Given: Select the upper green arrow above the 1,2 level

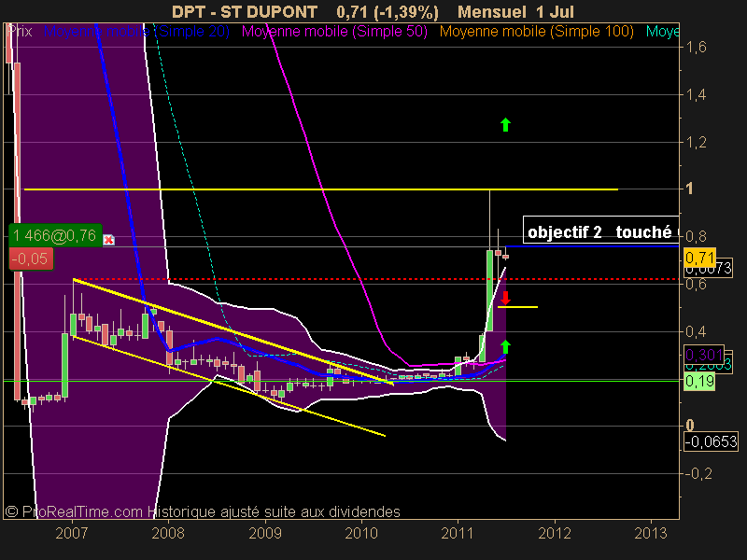Looking at the screenshot, I should [x=505, y=125].
